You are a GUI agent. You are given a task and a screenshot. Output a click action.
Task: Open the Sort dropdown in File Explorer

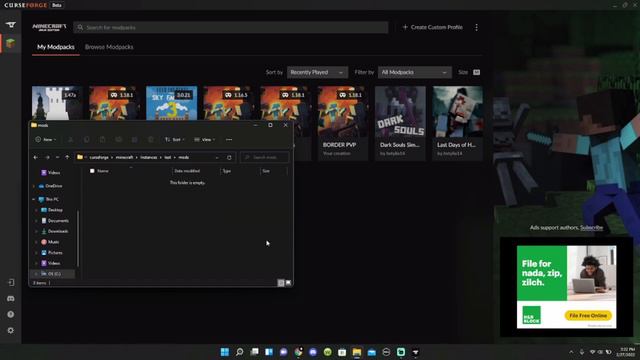175,140
